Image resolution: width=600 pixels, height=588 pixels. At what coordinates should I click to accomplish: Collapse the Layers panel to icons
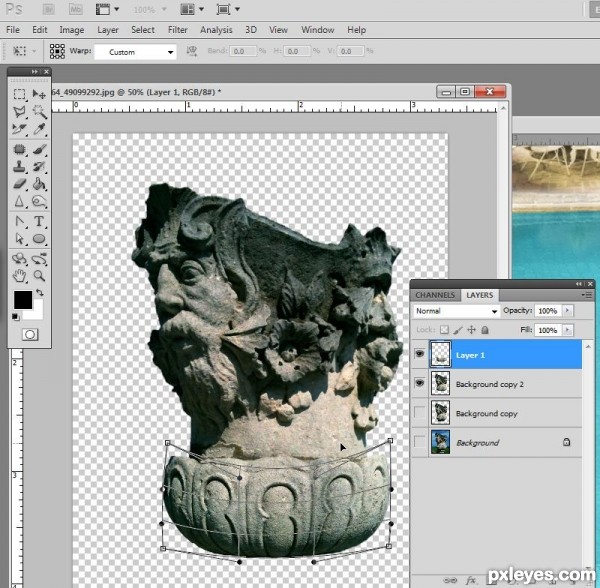tap(579, 284)
